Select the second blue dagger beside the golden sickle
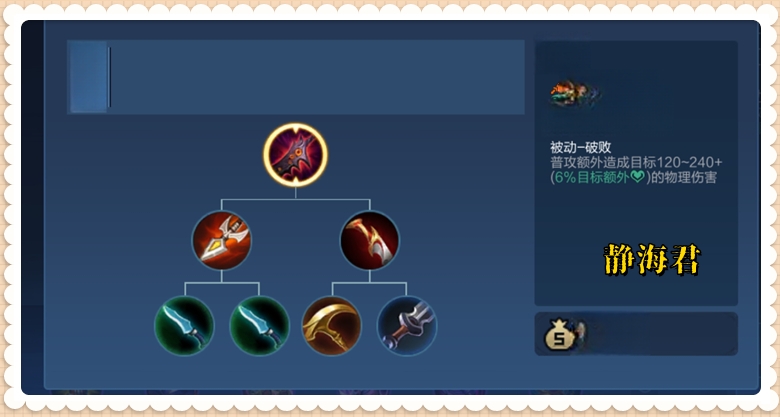 click(259, 326)
